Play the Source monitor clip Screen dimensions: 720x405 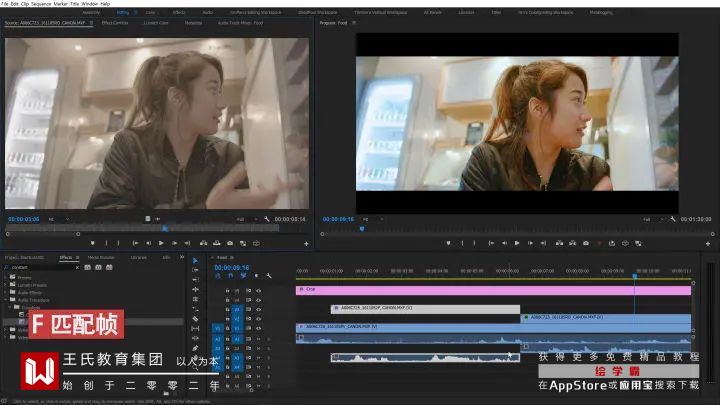coord(161,243)
